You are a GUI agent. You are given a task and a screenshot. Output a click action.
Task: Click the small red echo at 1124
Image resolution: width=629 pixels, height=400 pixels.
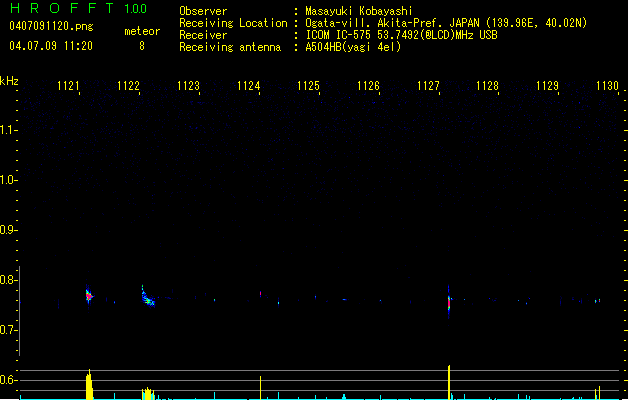pyautogui.click(x=260, y=293)
